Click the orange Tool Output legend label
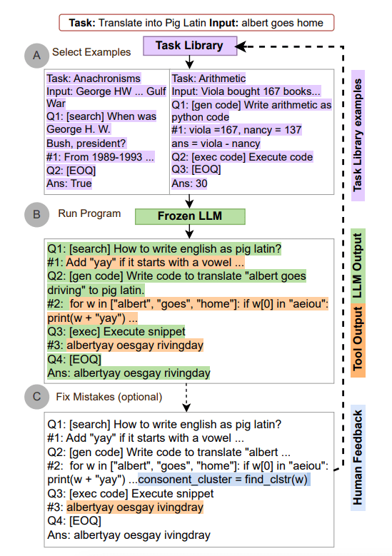392x556 pixels. [358, 340]
